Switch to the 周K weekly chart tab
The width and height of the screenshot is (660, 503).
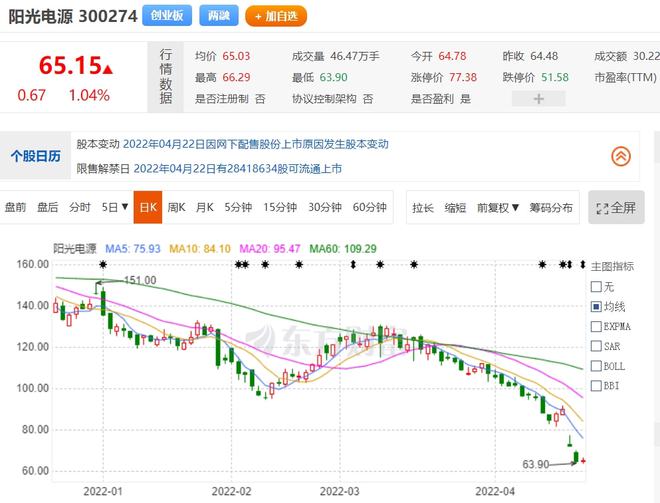(x=176, y=207)
